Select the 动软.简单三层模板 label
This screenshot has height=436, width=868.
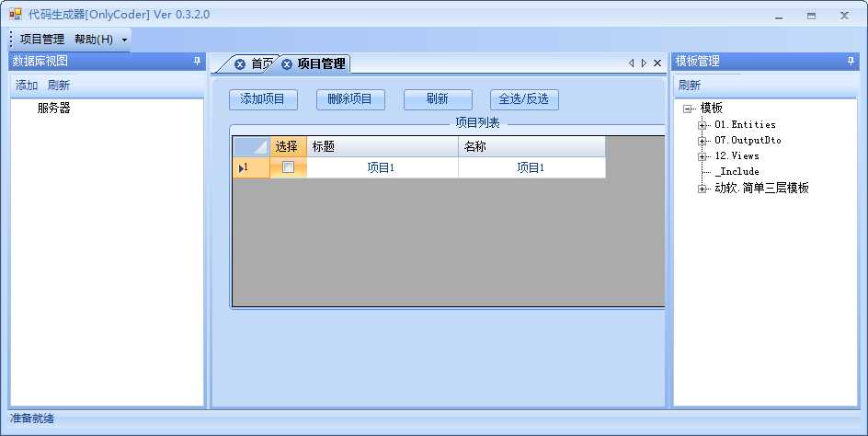761,188
